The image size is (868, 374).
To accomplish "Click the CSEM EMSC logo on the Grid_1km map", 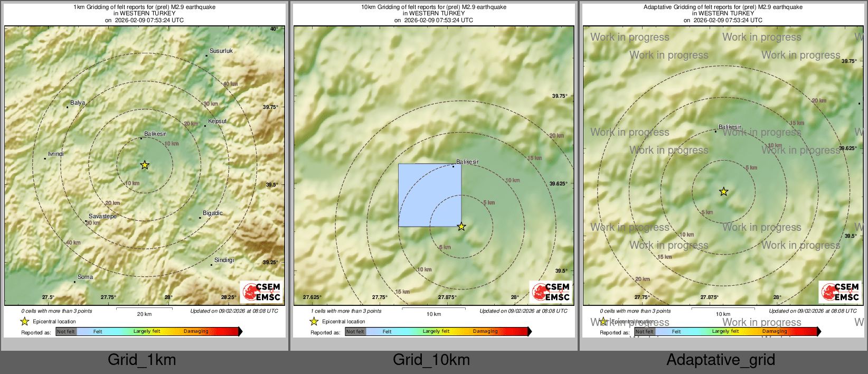I will (x=261, y=292).
